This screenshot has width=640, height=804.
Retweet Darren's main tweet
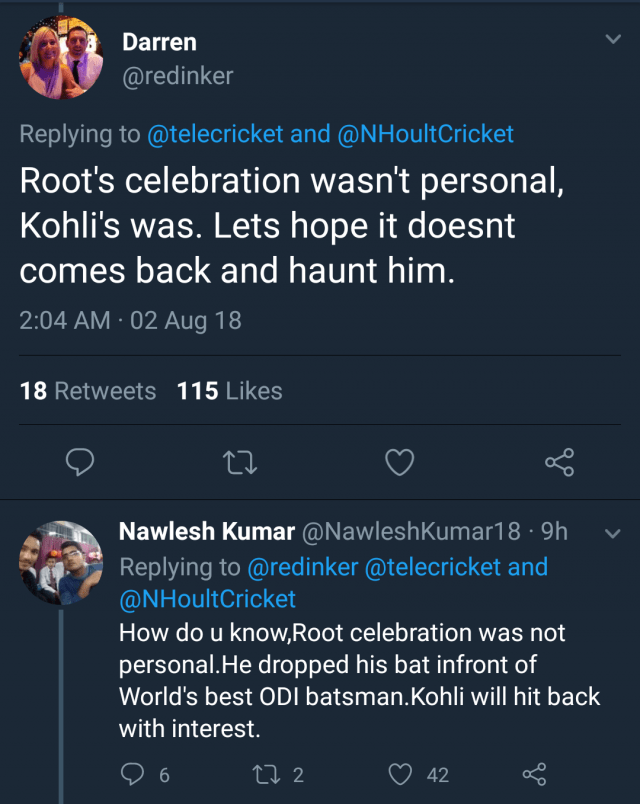[x=241, y=462]
